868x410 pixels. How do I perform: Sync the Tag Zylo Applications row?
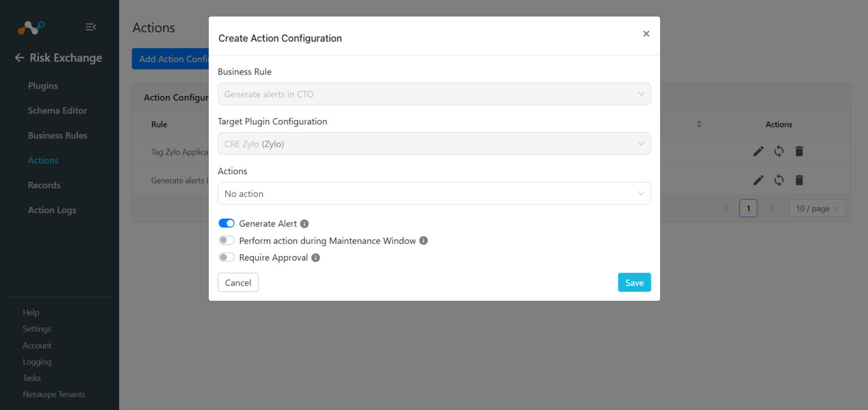pos(779,152)
